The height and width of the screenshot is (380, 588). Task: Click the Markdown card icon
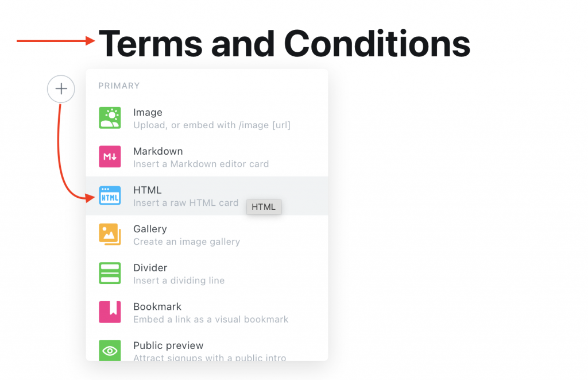tap(110, 156)
